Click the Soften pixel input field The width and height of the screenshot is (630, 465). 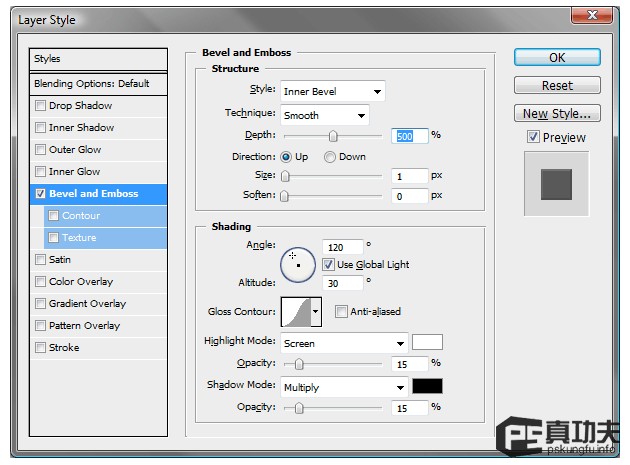409,196
